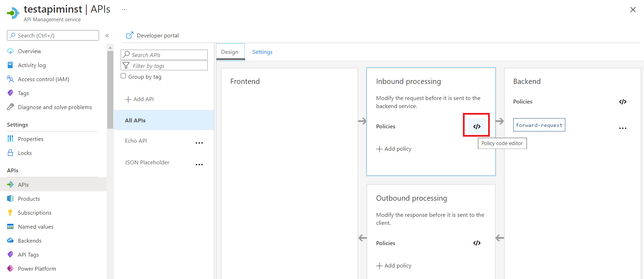Click the Developer portal external link icon
644x279 pixels.
[x=130, y=35]
